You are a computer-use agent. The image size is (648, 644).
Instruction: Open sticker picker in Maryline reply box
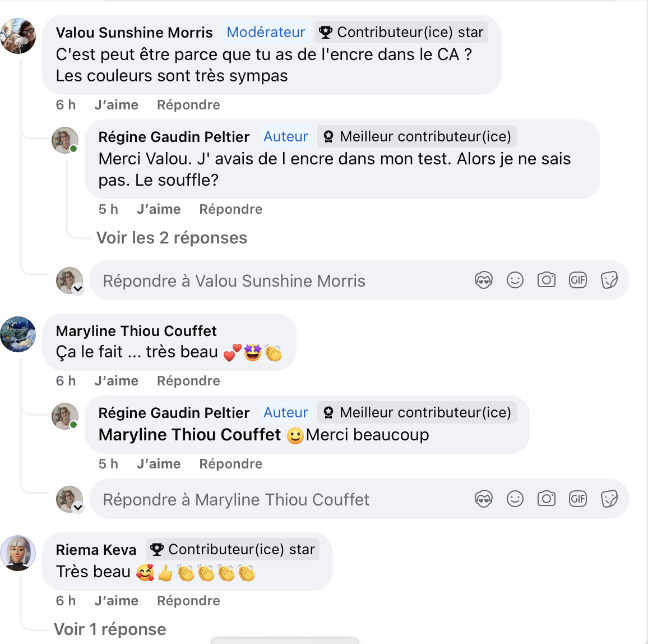(x=609, y=499)
